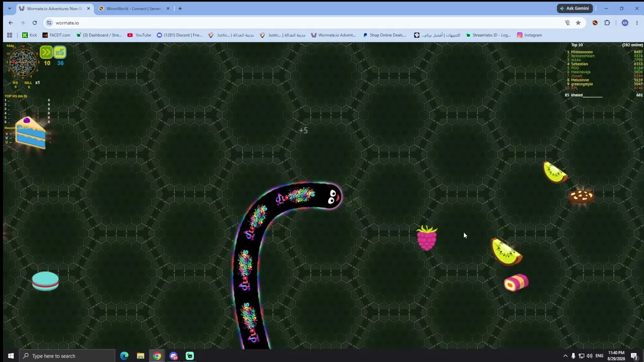Click the green speed boost arrows icon

click(x=46, y=52)
